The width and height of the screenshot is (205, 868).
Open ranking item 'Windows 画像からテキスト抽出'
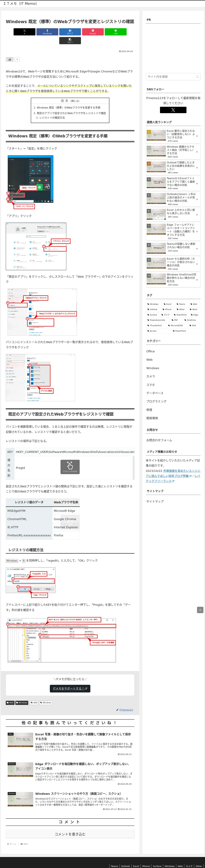coord(173,152)
